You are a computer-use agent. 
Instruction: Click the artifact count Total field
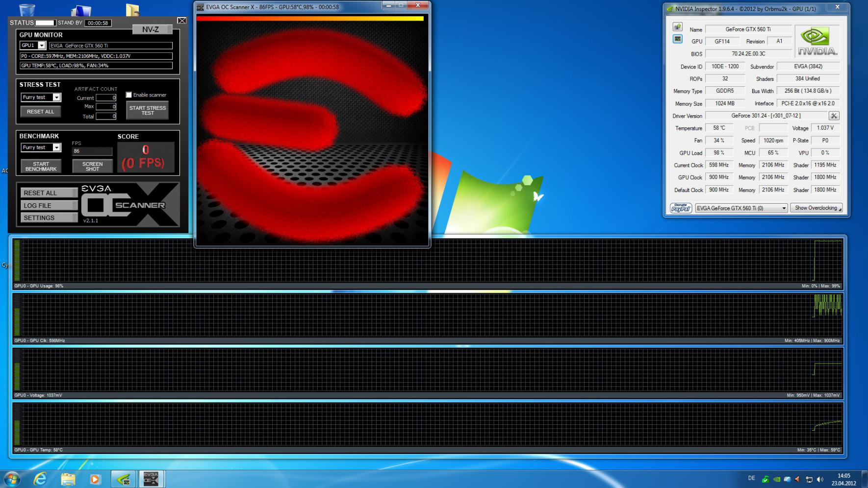(x=106, y=117)
